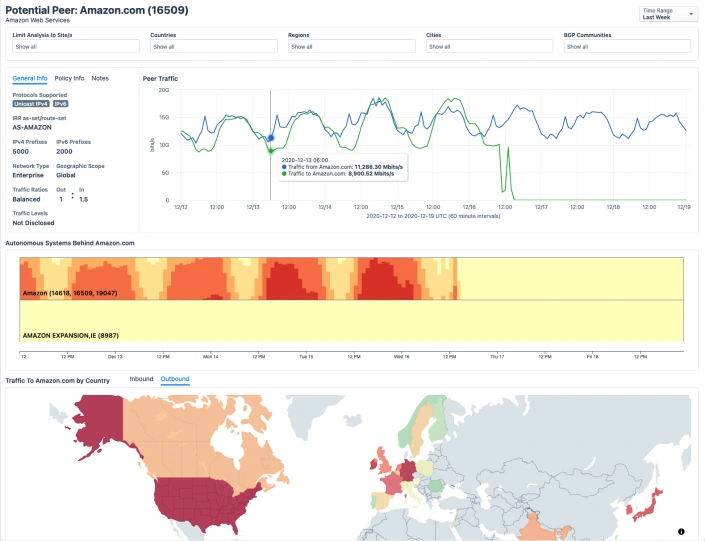Click the Amazon Web Services subtitle
Image resolution: width=705 pixels, height=541 pixels.
pyautogui.click(x=38, y=20)
